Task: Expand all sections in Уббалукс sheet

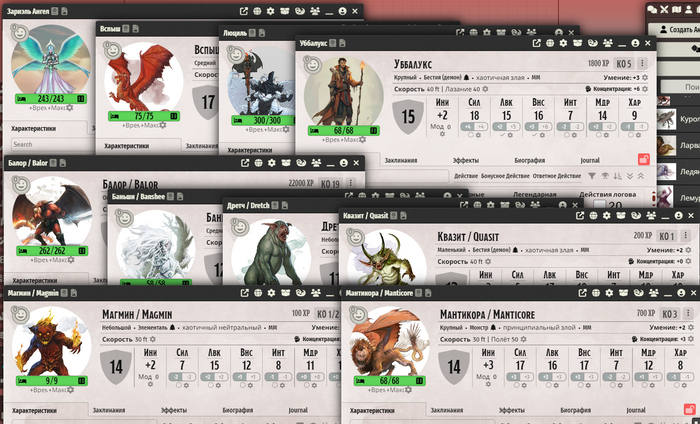Action: (x=629, y=176)
